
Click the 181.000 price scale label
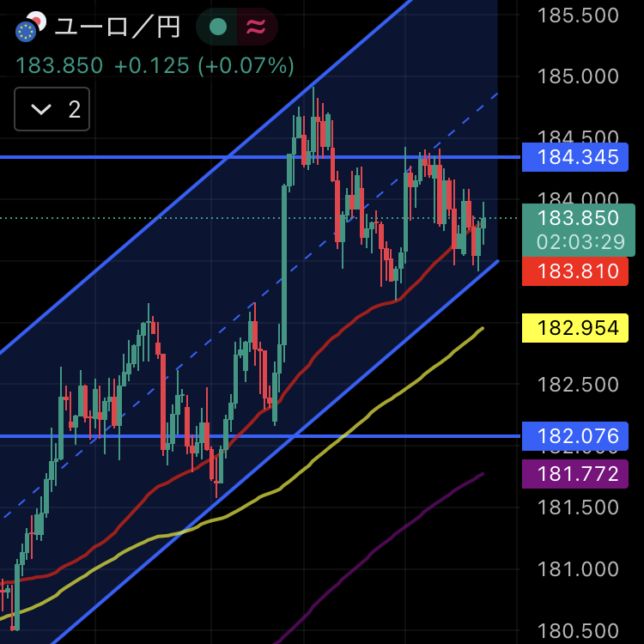(x=578, y=569)
